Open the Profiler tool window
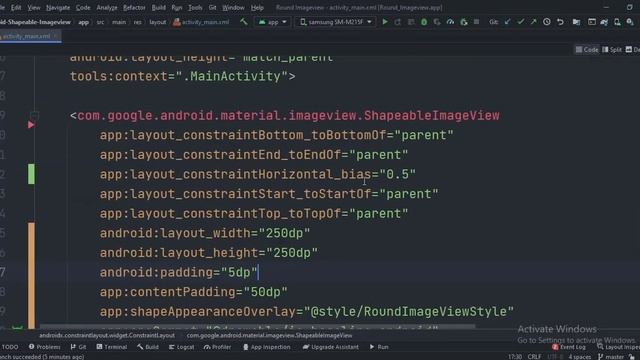 [x=218, y=347]
